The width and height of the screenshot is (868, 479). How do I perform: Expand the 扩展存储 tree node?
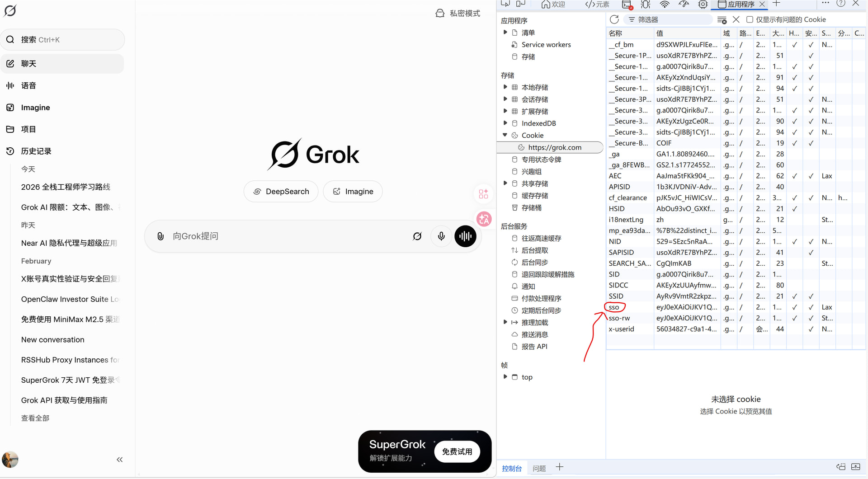[505, 111]
